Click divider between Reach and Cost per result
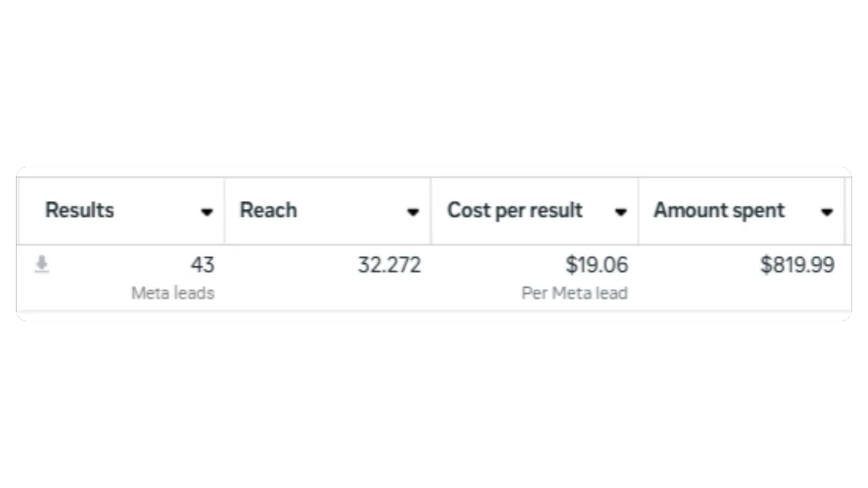Image resolution: width=868 pixels, height=488 pixels. [431, 211]
